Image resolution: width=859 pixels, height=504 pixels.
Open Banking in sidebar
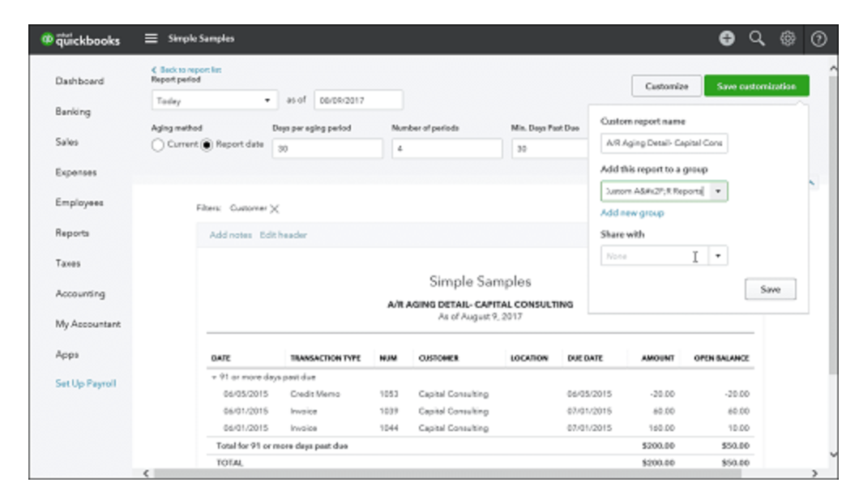(x=73, y=112)
